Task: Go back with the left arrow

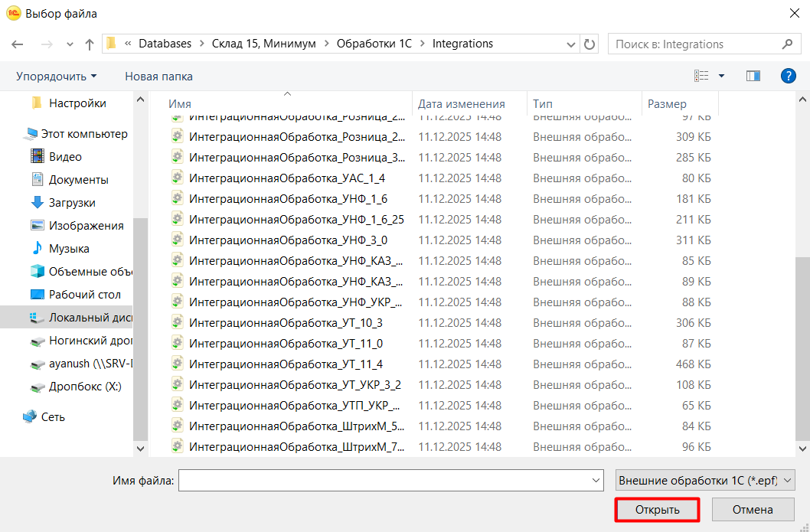Action: (x=18, y=44)
